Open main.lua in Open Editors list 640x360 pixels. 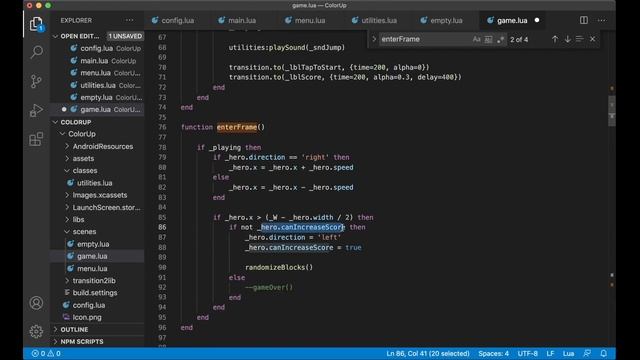tap(97, 61)
